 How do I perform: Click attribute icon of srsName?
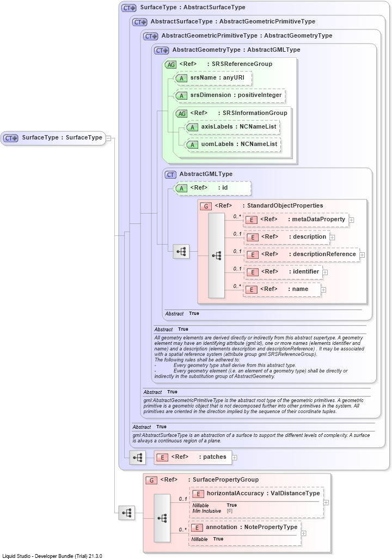[x=182, y=78]
